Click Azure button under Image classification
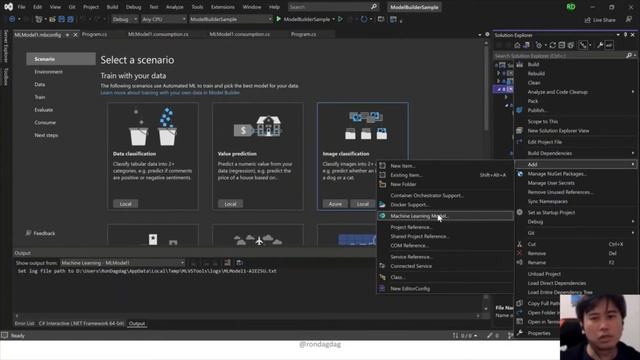The width and height of the screenshot is (640, 360). (335, 204)
